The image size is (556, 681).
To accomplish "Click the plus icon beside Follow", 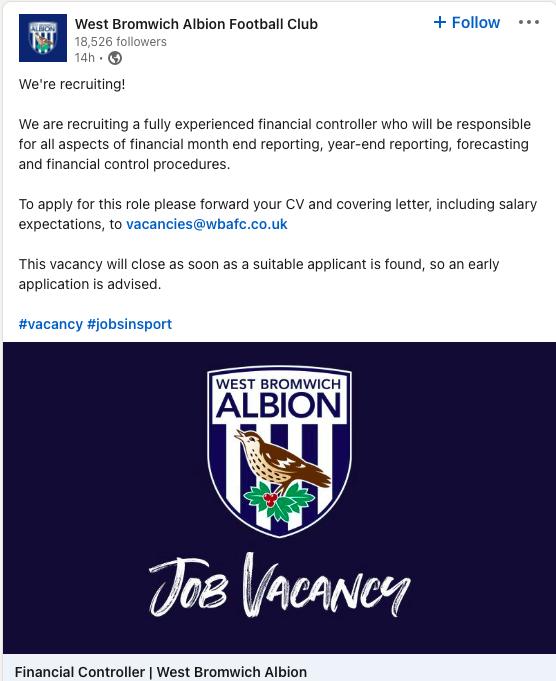I will tap(440, 22).
